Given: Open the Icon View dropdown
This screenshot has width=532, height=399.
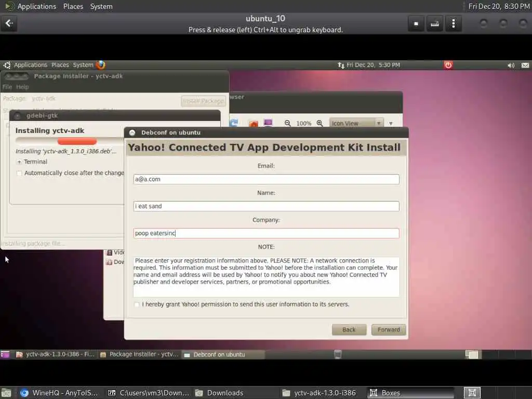Looking at the screenshot, I should tap(356, 123).
